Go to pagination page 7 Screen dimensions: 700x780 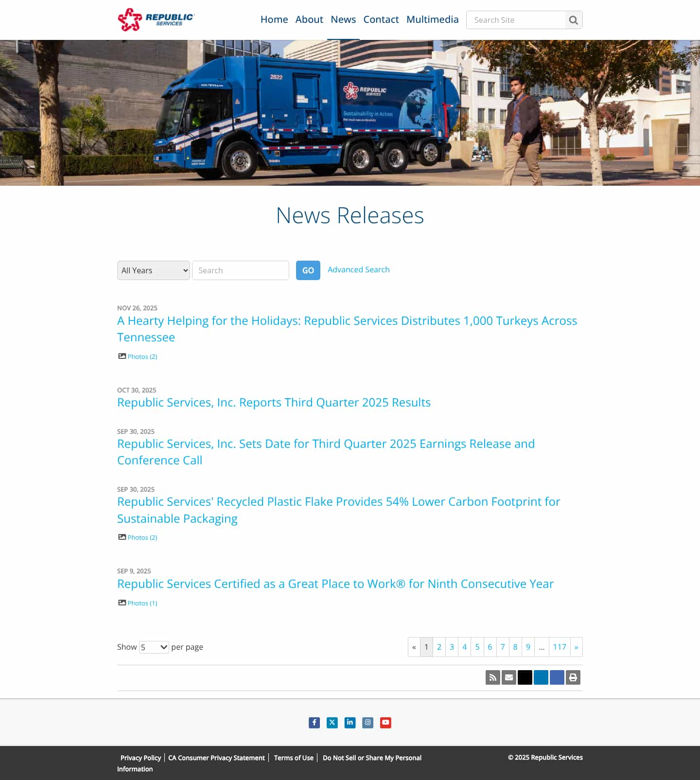coord(503,647)
